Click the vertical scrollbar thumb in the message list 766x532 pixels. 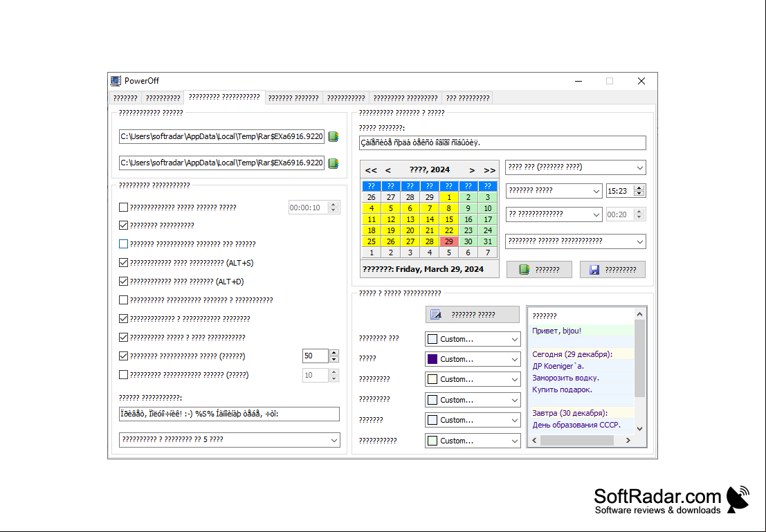639,358
